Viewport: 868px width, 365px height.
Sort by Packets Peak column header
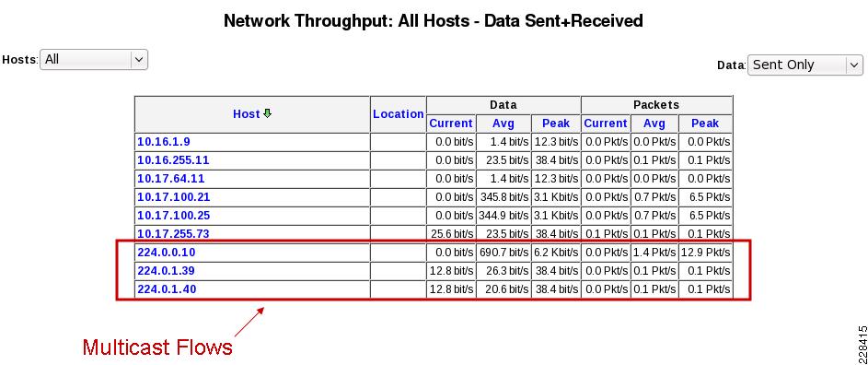[x=705, y=124]
